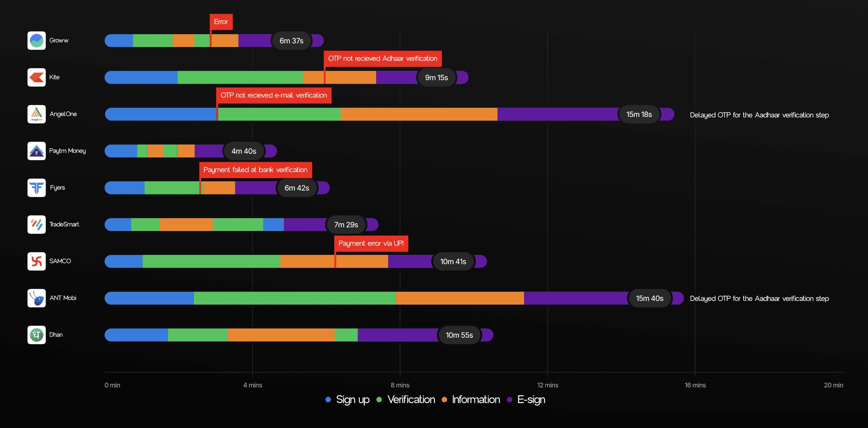Select the "10m 41s" duration badge

tap(453, 261)
